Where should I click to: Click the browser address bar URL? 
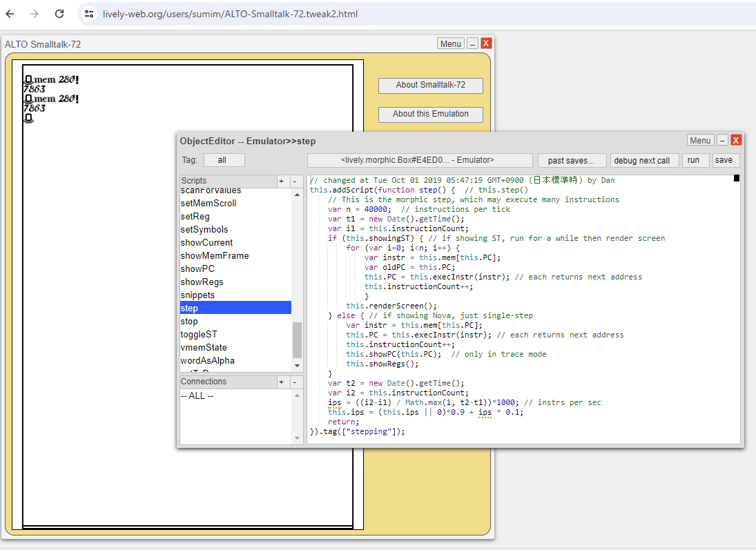coord(230,14)
